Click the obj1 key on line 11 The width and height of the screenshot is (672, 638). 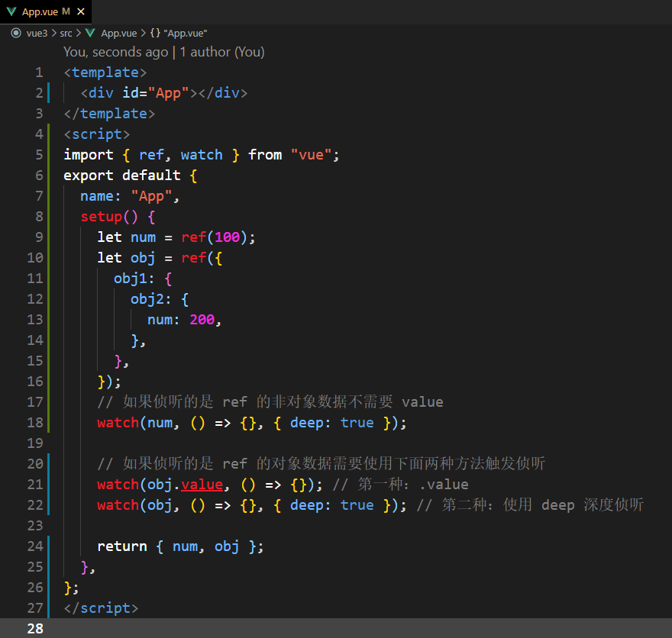tap(131, 279)
